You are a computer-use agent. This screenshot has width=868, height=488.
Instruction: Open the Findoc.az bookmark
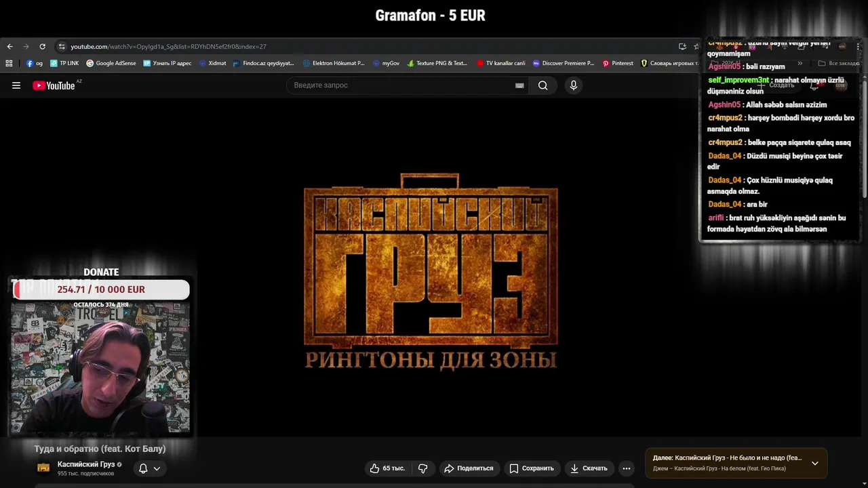pos(264,63)
